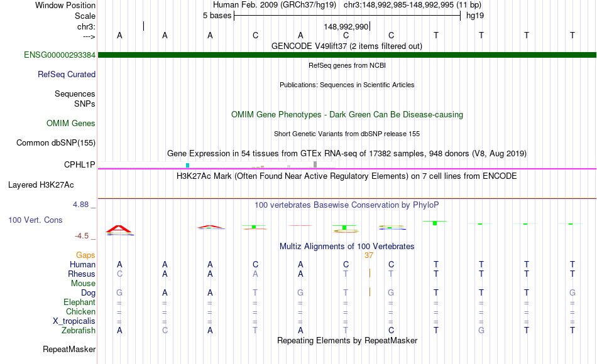Click Publications: Sequences in Scientific Articles title
Screen dimensions: 597x364
tap(347, 85)
